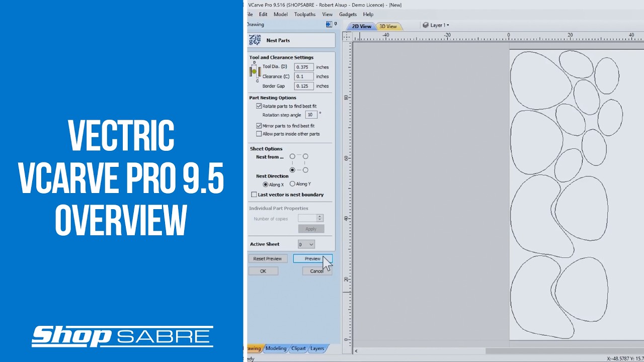Screen dimensions: 644x362
Task: Switch to the Clipart tab
Action: coord(298,348)
